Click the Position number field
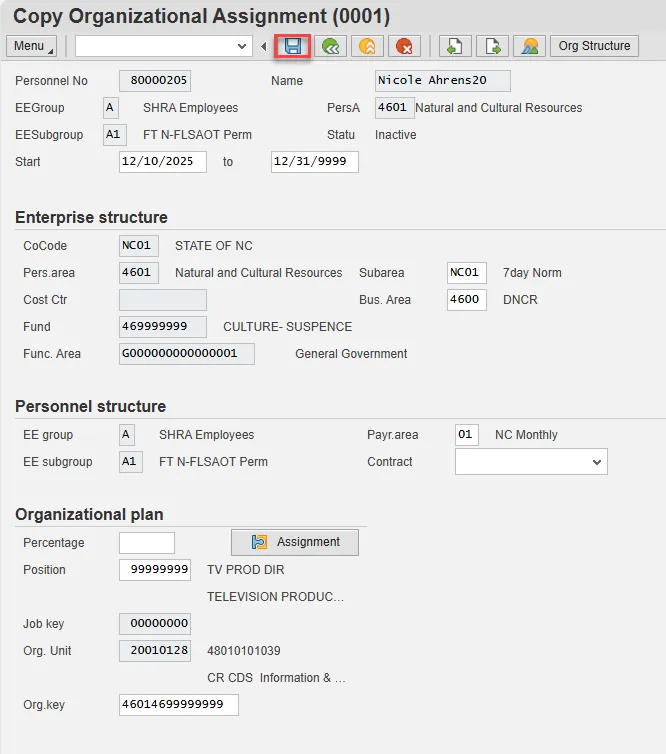 click(154, 570)
